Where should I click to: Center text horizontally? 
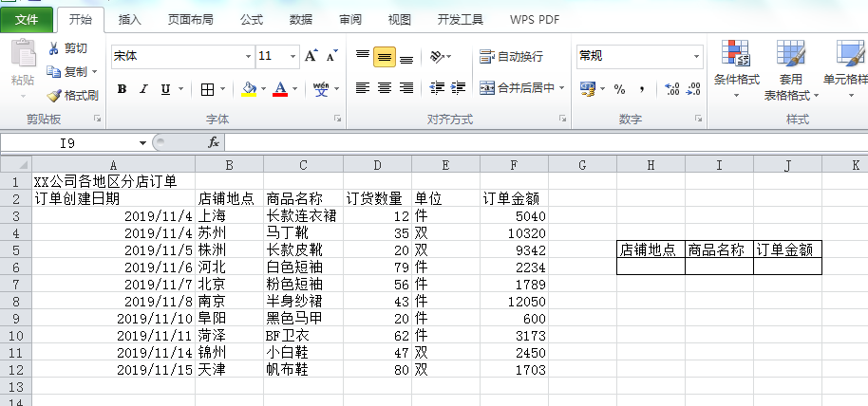(x=385, y=88)
